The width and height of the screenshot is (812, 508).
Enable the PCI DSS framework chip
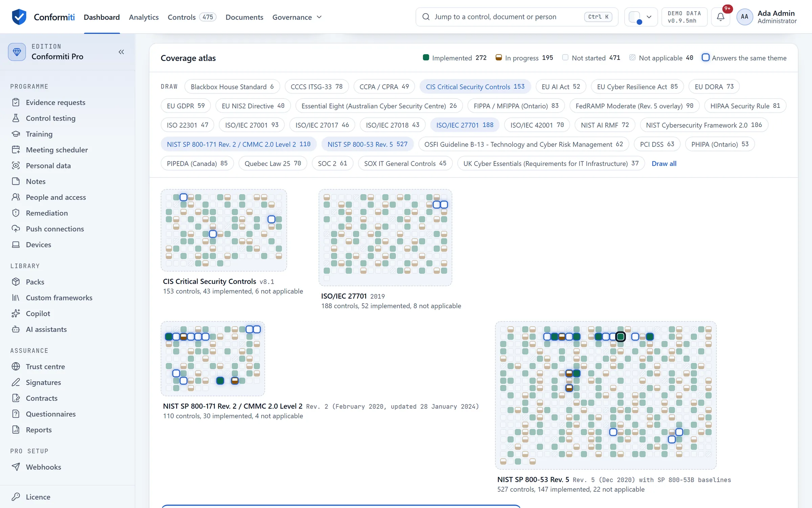[657, 144]
